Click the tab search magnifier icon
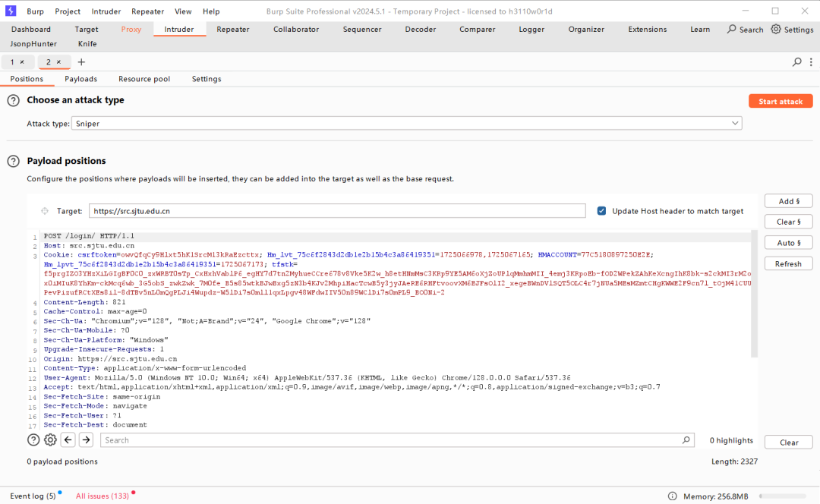The image size is (820, 504). pyautogui.click(x=797, y=61)
